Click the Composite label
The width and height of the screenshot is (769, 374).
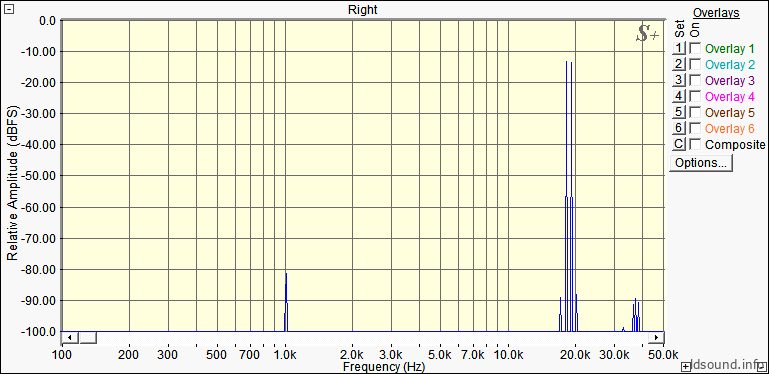pyautogui.click(x=735, y=145)
